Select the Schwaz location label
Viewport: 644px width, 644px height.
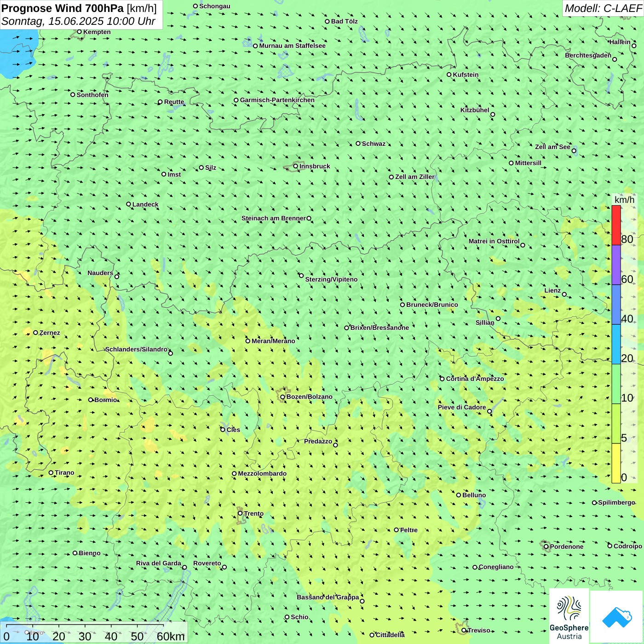pos(374,144)
